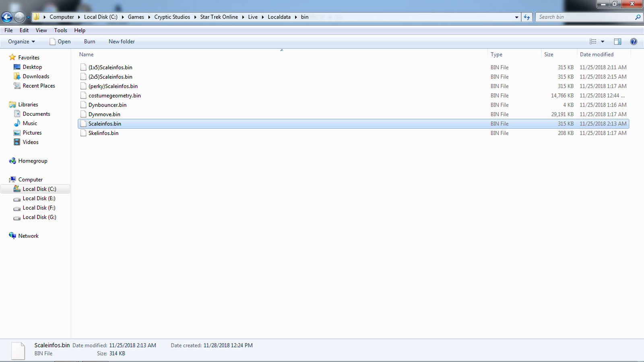Click the search magnifier icon
This screenshot has width=644, height=362.
click(x=638, y=17)
